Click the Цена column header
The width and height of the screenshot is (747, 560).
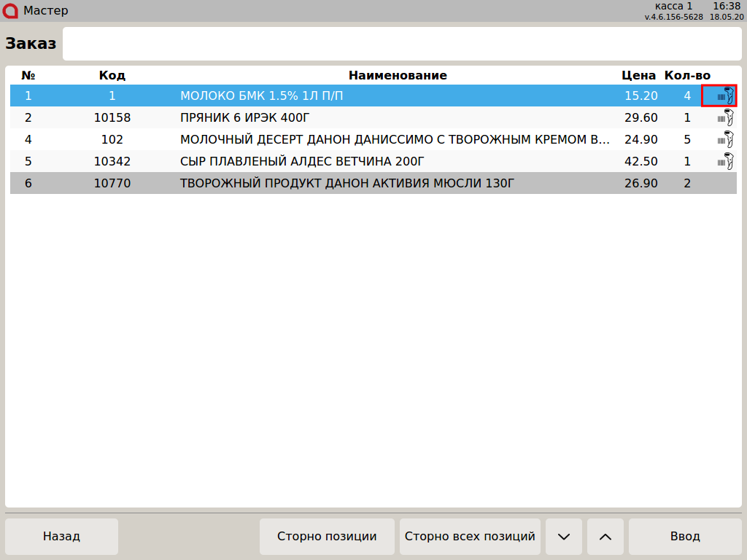coord(638,76)
